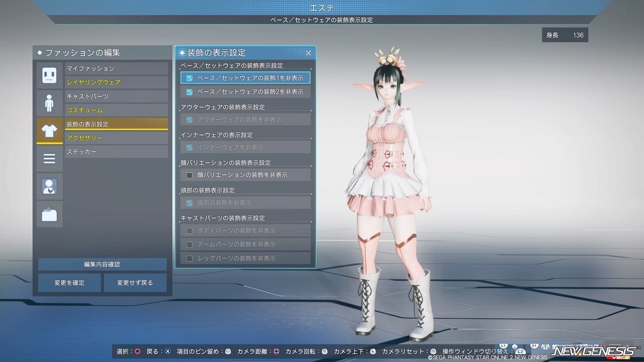
Task: Click インナーウェアの表示設定 section label
Action: (217, 135)
